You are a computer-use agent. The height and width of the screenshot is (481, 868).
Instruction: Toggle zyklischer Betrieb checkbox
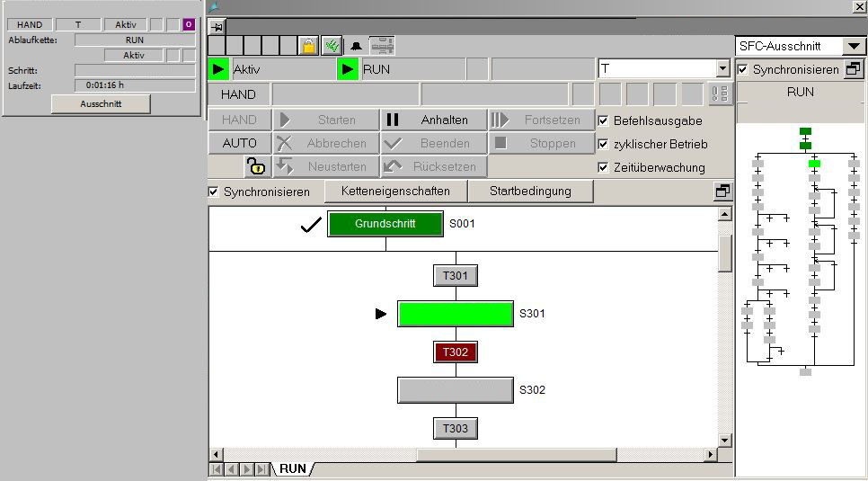tap(604, 144)
